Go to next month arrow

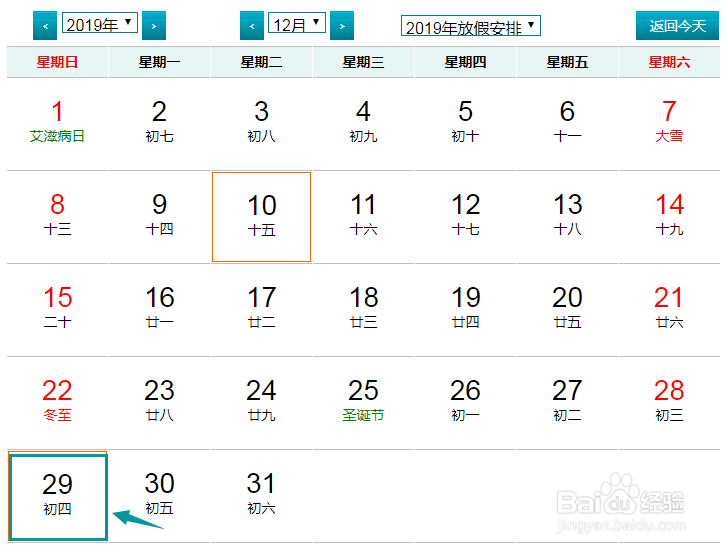pos(342,26)
